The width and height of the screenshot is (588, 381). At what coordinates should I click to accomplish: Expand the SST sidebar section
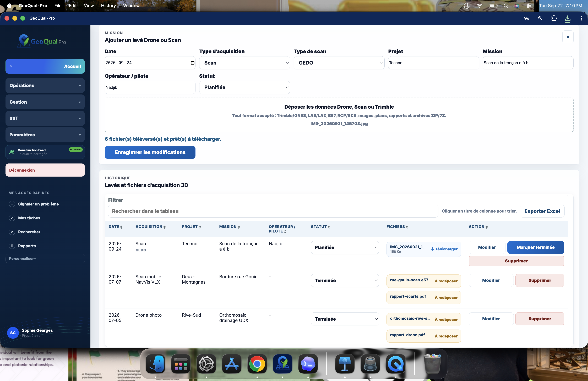(45, 118)
